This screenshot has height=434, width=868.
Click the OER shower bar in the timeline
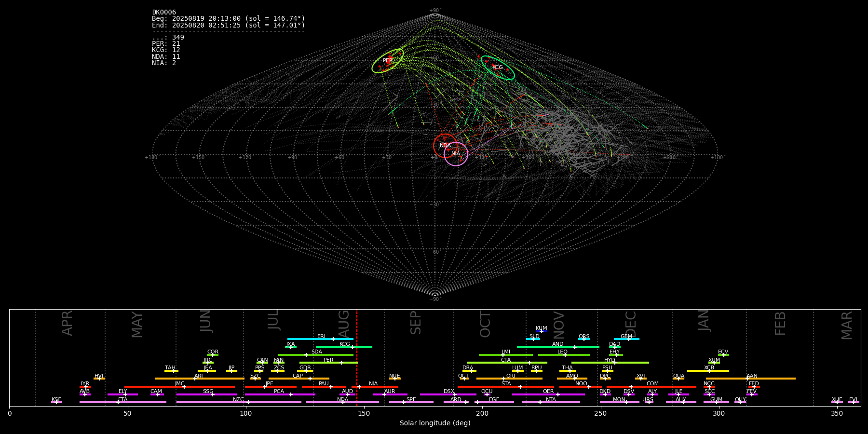tap(548, 394)
